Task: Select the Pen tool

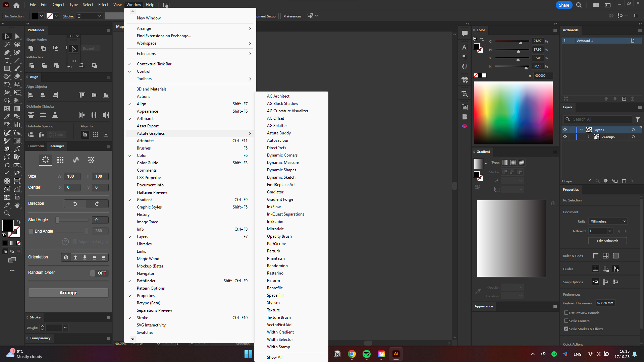Action: click(x=7, y=52)
